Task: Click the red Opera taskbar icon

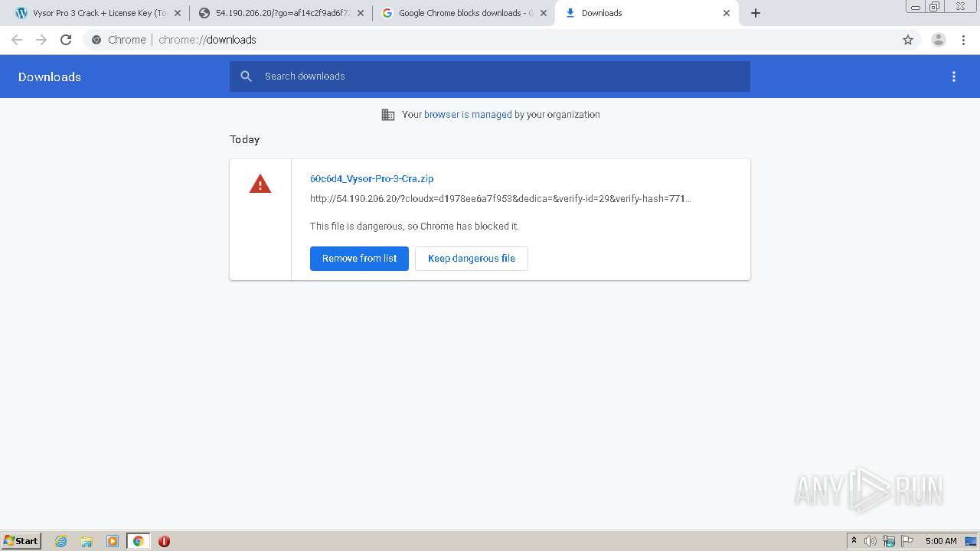Action: [x=164, y=541]
